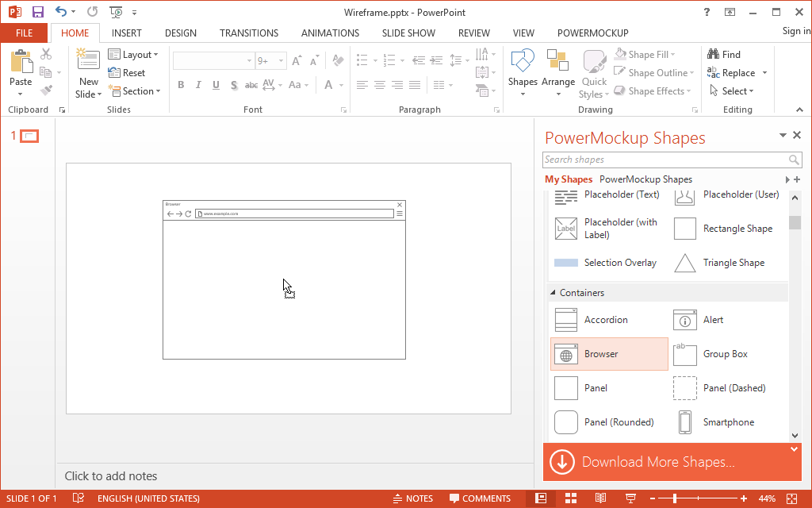812x508 pixels.
Task: Toggle Italic formatting
Action: (x=198, y=85)
